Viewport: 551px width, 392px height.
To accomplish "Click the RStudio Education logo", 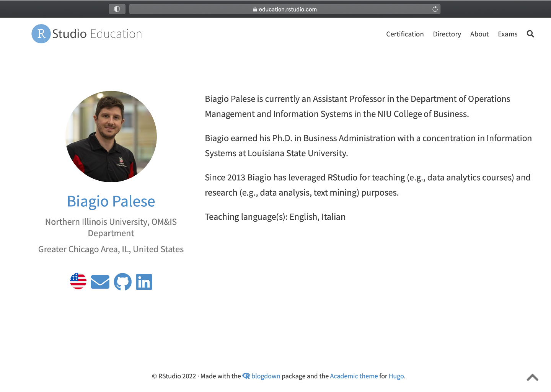I will [87, 34].
